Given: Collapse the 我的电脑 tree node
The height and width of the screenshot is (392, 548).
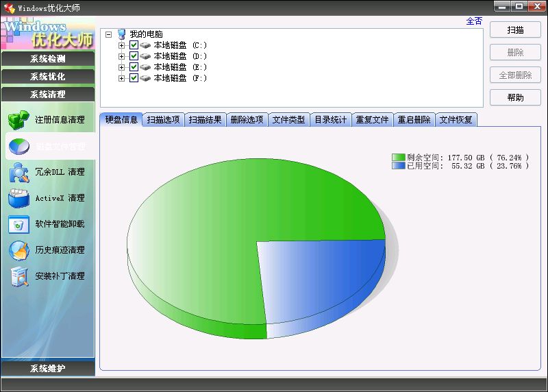Looking at the screenshot, I should pyautogui.click(x=109, y=34).
